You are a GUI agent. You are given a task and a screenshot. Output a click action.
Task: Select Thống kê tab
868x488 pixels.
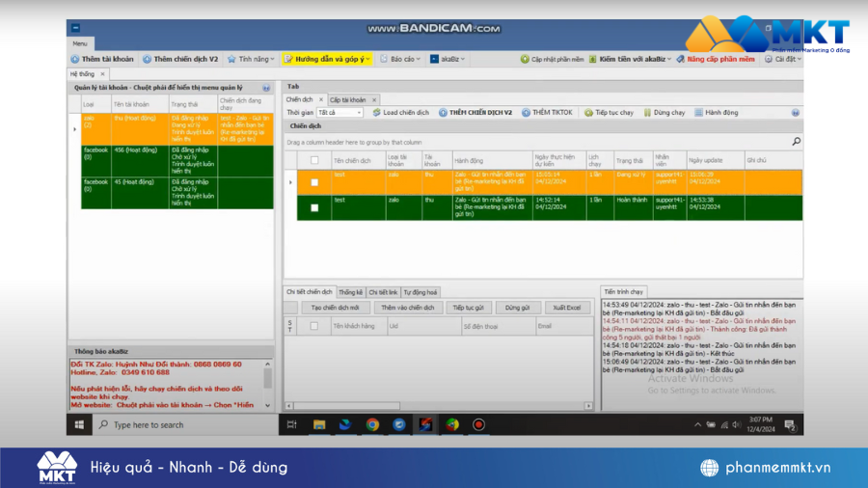350,292
